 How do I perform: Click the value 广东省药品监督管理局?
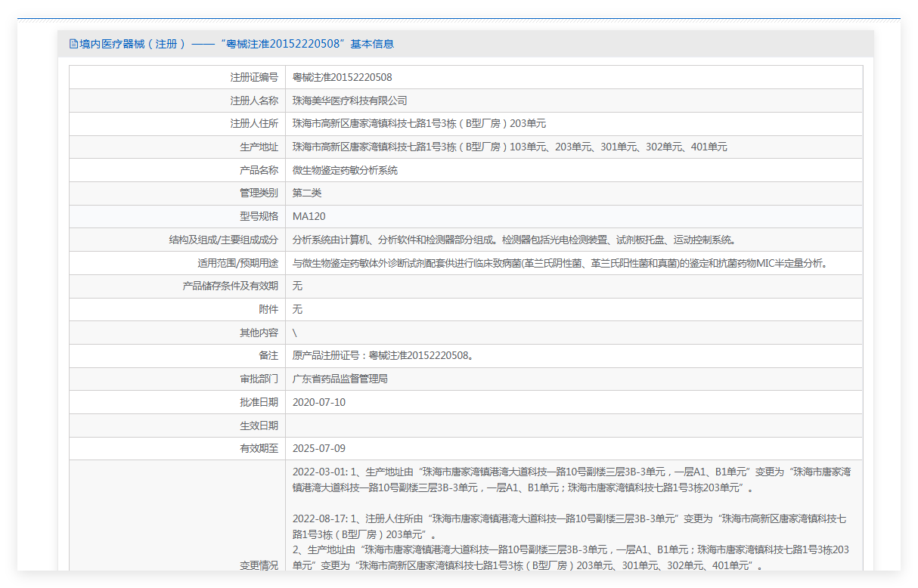point(340,379)
